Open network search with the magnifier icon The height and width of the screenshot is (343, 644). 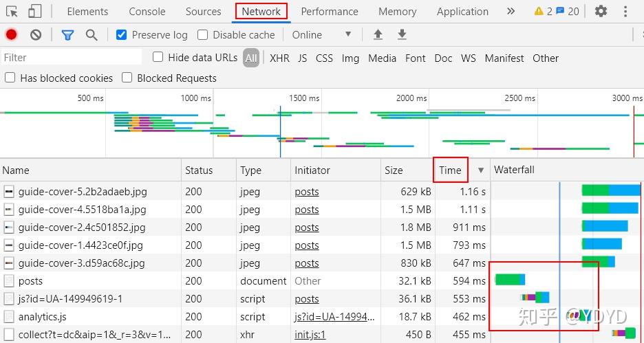[x=92, y=35]
